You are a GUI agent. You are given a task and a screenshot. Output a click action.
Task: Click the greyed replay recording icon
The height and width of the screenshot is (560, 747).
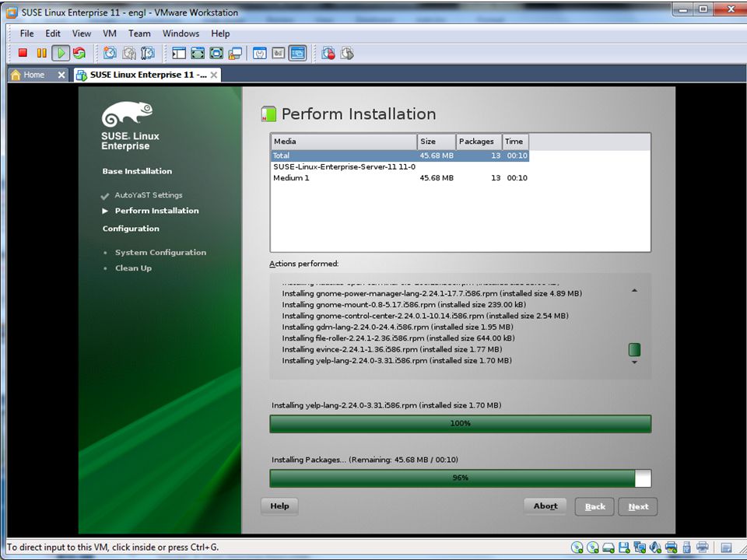(x=347, y=53)
